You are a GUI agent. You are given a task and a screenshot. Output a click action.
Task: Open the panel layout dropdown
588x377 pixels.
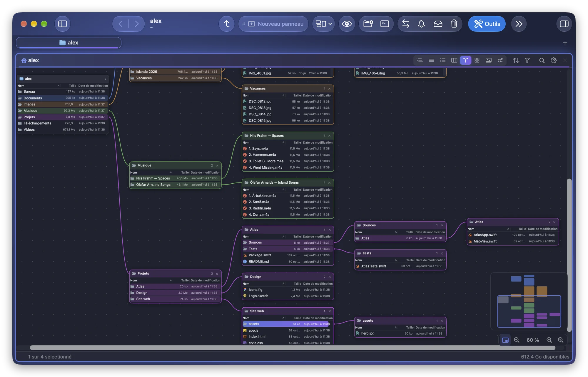point(323,24)
